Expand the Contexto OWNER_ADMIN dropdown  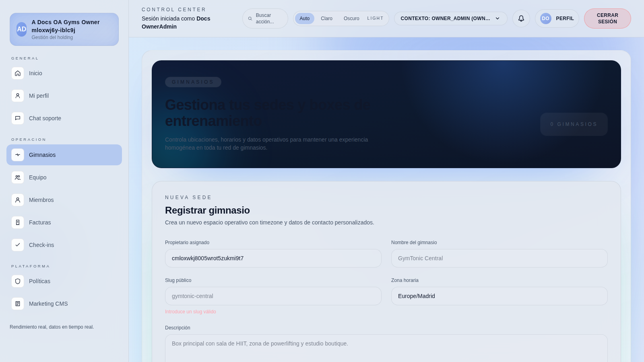tap(445, 19)
